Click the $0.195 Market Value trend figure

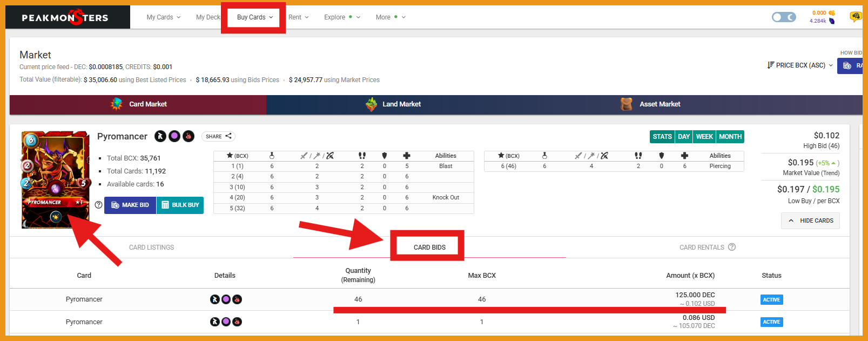click(x=800, y=163)
